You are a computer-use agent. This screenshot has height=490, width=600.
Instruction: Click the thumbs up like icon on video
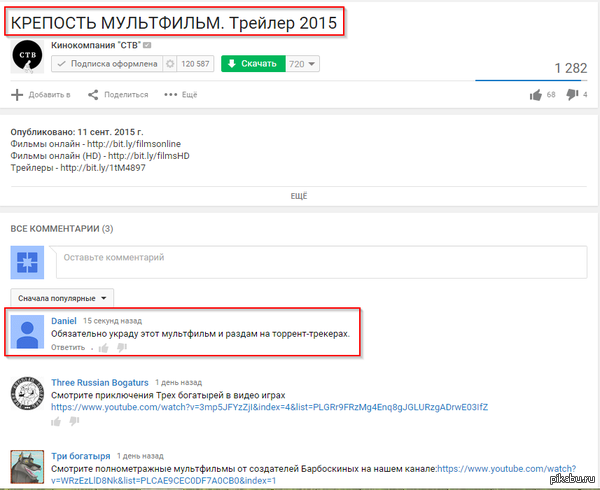click(536, 95)
